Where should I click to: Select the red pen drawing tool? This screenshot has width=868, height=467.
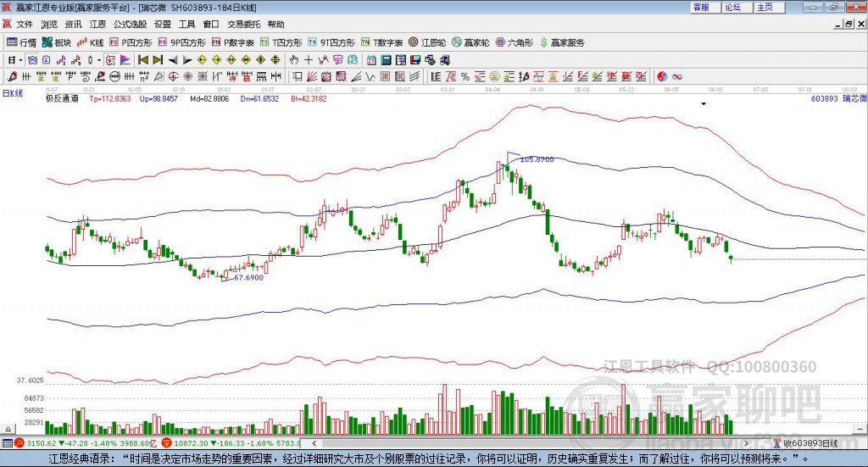[12, 76]
